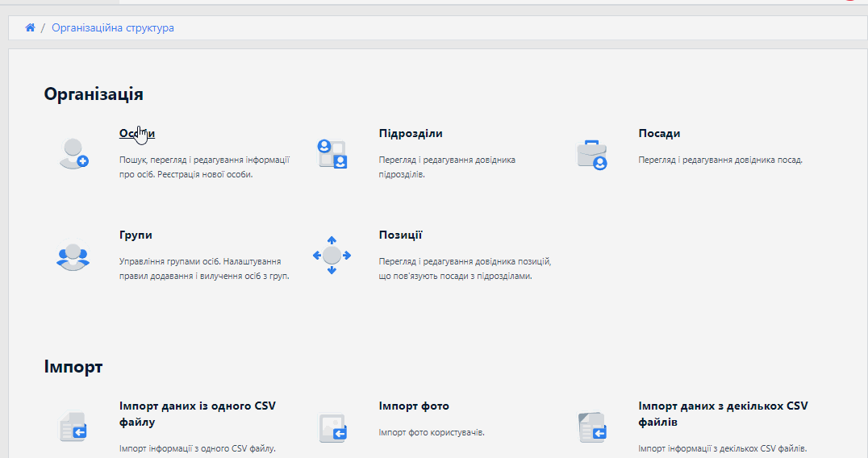The height and width of the screenshot is (458, 868).
Task: Open the Імпорт фото heading link
Action: 413,406
